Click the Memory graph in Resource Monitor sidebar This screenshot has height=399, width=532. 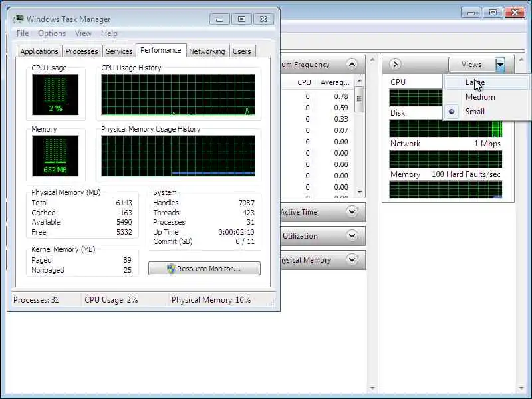446,190
